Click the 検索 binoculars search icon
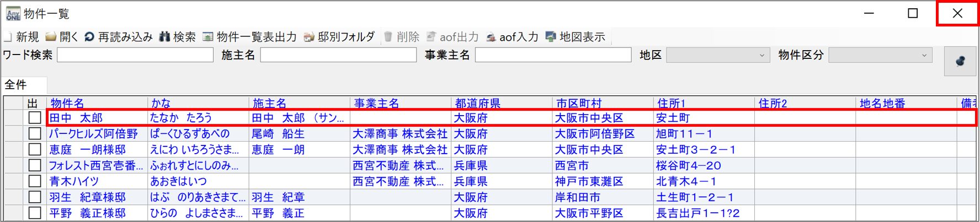This screenshot has width=980, height=222. pyautogui.click(x=164, y=37)
